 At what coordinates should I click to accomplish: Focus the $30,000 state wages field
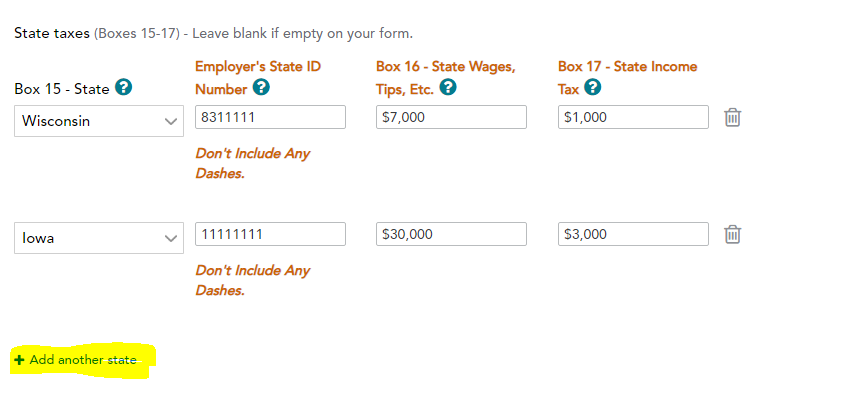(451, 234)
